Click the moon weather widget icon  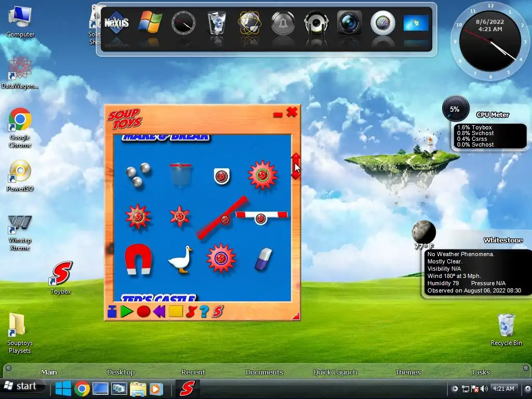pyautogui.click(x=423, y=232)
